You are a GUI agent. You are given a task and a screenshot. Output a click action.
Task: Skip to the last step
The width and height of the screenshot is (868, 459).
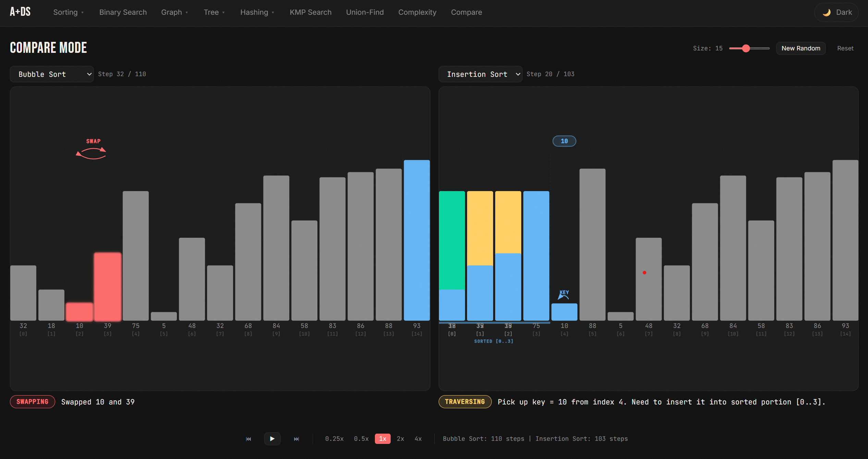coord(296,439)
